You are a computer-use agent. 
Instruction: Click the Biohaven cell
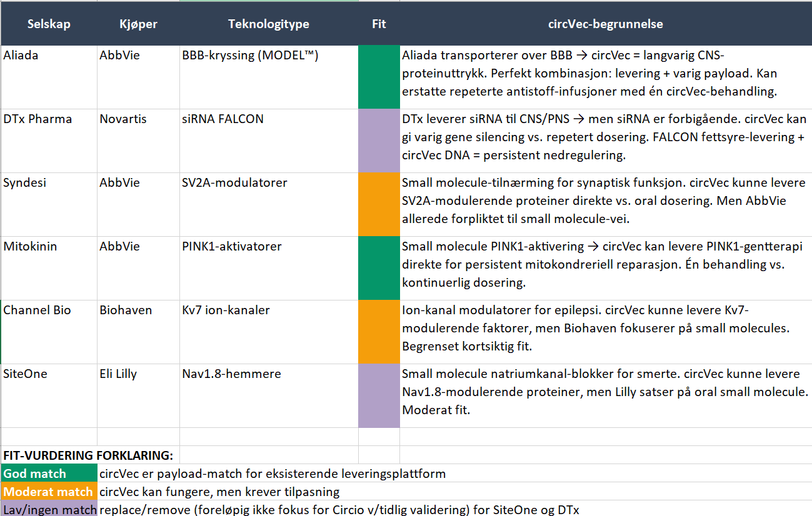pyautogui.click(x=138, y=332)
